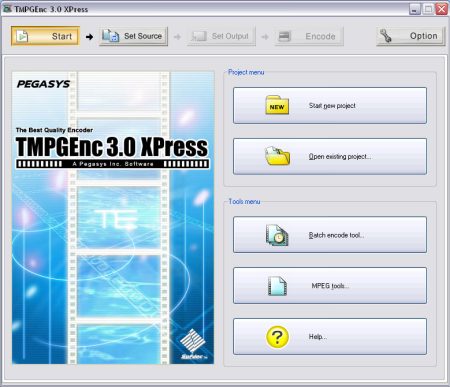
Task: Launch the Batch encode tool
Action: [330, 235]
